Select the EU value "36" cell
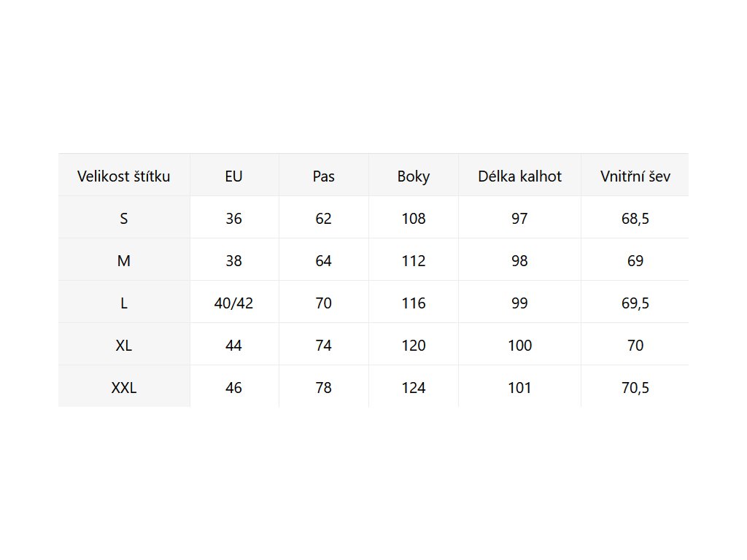 (234, 219)
